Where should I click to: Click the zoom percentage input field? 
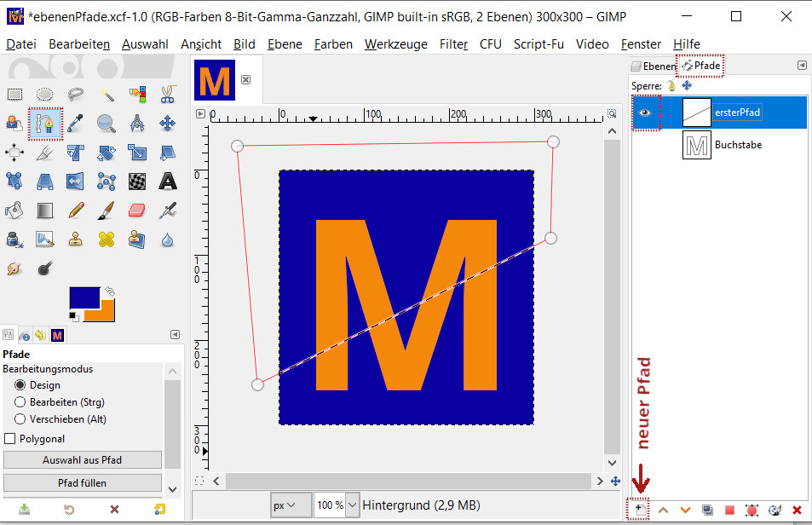(x=330, y=505)
